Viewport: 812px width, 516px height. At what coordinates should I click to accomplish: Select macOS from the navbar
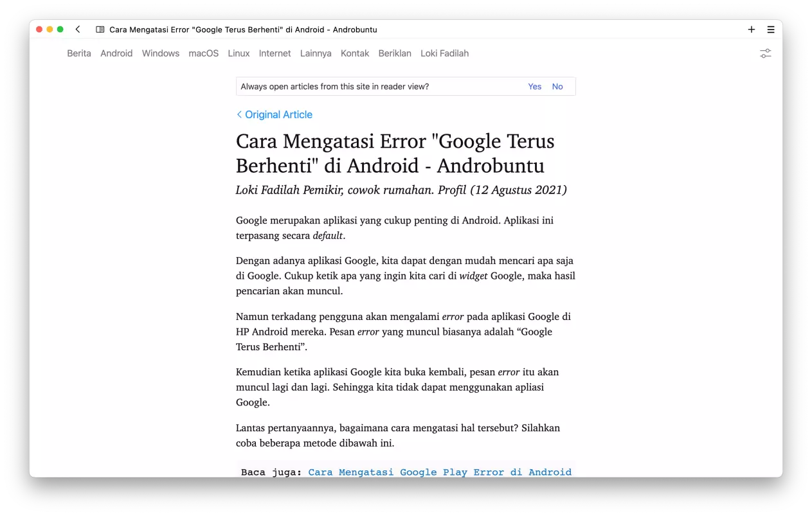tap(203, 53)
